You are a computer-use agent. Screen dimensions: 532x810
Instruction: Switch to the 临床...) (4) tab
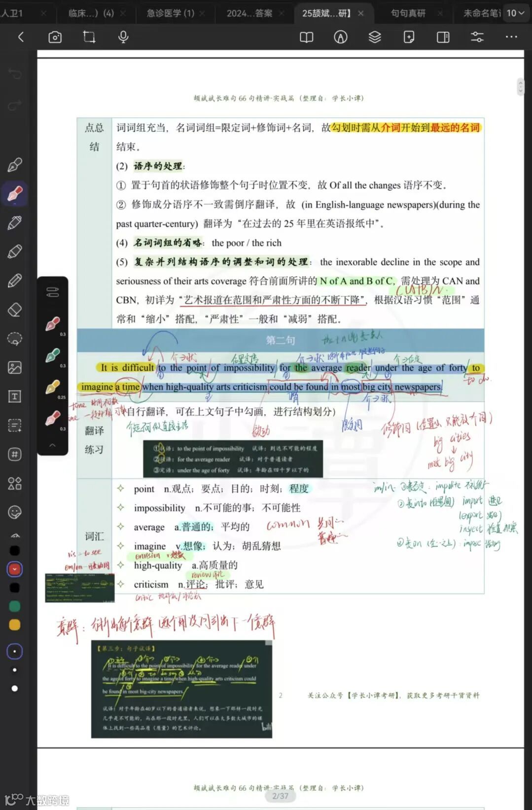[91, 13]
